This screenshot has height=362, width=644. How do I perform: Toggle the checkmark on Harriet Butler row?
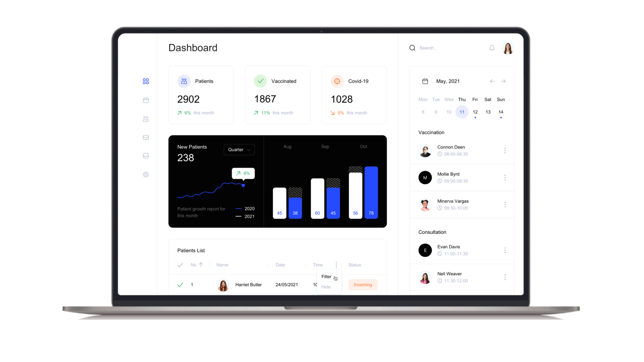click(179, 284)
